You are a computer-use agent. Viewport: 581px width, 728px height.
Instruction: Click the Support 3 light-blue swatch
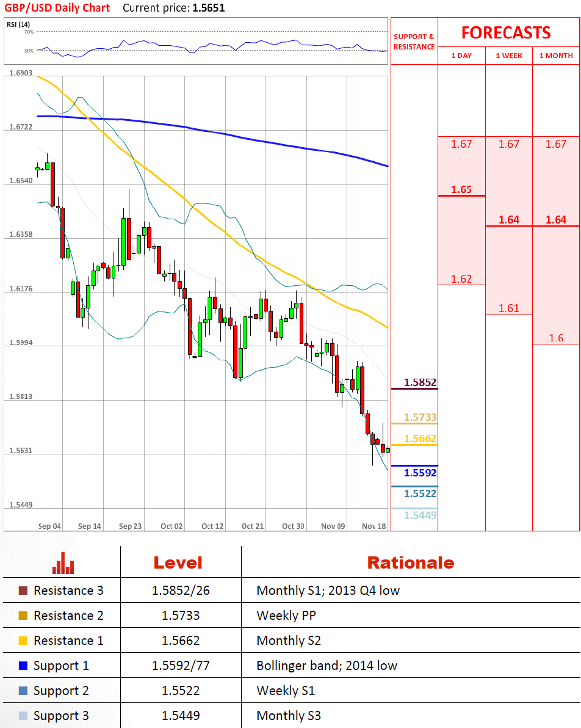pos(23,716)
